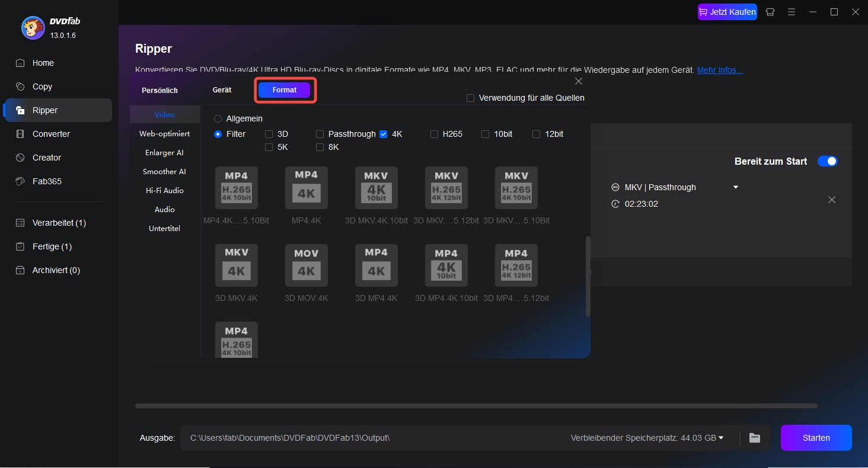Choose the Filter radio button
This screenshot has width=868, height=468.
click(218, 134)
